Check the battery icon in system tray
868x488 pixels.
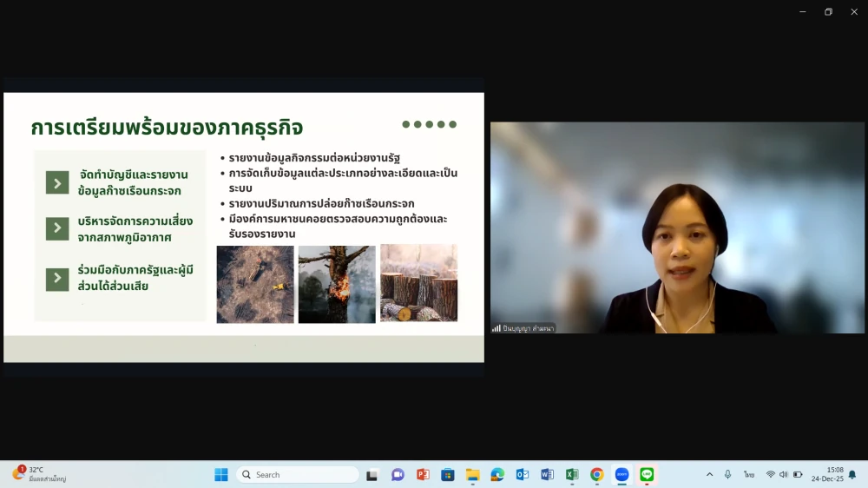click(798, 475)
